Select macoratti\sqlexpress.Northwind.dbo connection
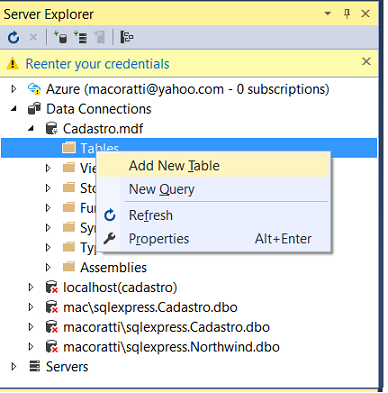388x393 pixels. point(171,347)
